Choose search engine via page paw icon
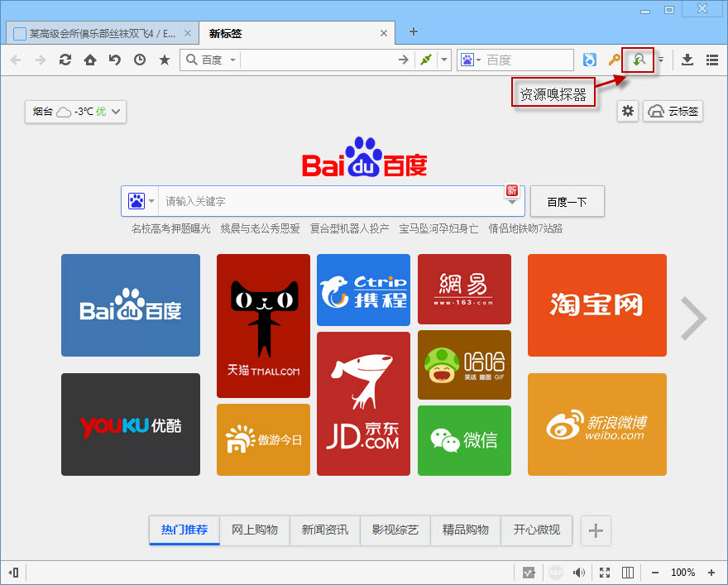728x585 pixels. 140,201
